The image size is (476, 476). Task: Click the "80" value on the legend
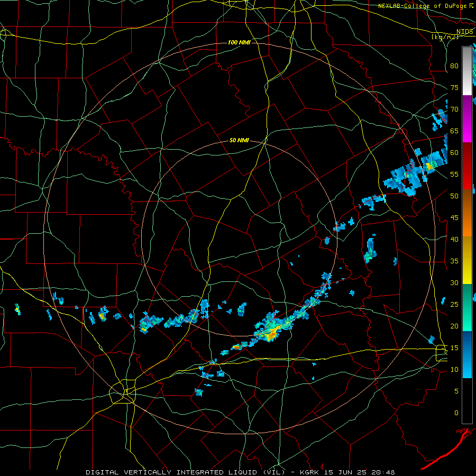pyautogui.click(x=454, y=66)
